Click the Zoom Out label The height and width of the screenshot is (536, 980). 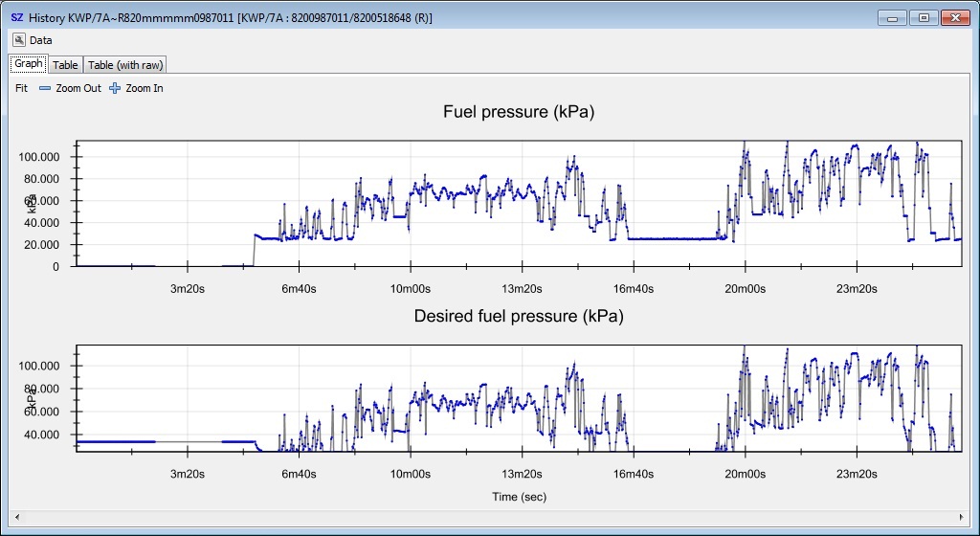tap(78, 89)
